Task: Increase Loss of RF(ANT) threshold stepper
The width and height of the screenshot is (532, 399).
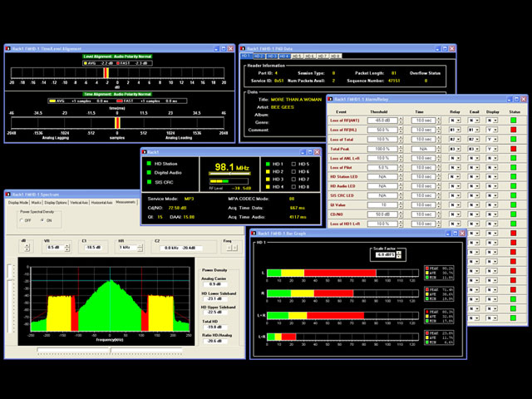Action: (401, 118)
